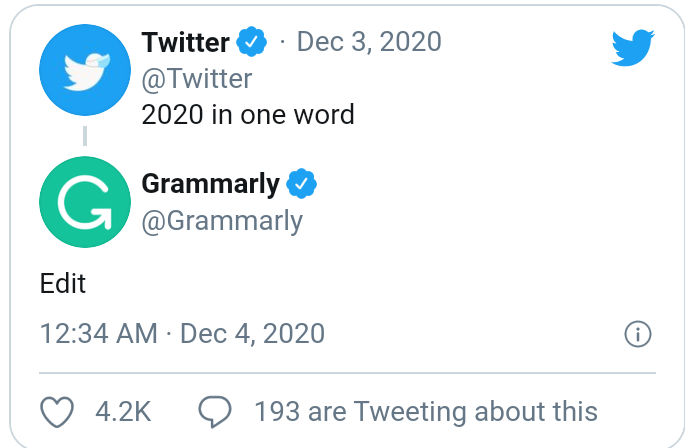Click the "Edit" reply text
The image size is (698, 448).
63,283
